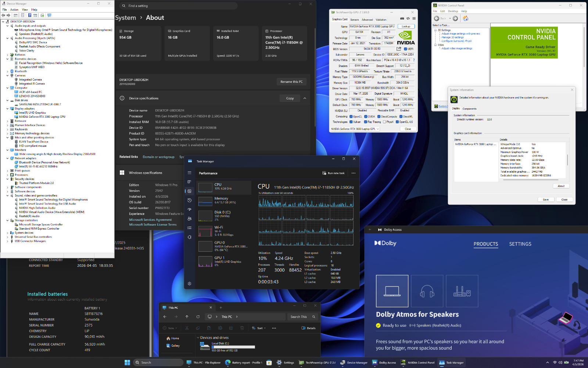This screenshot has width=588, height=368.
Task: Click Copy button for device specifications
Action: click(x=290, y=98)
